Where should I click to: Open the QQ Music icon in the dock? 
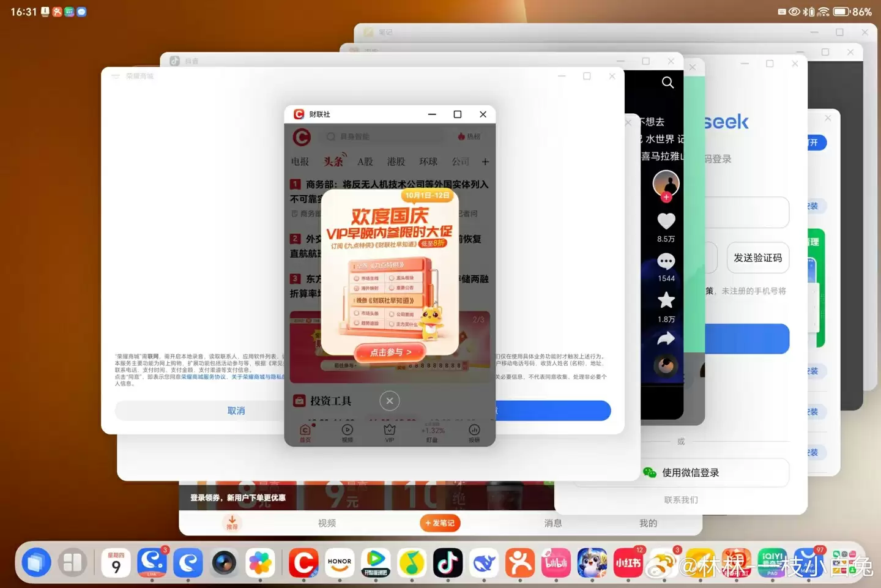(412, 562)
